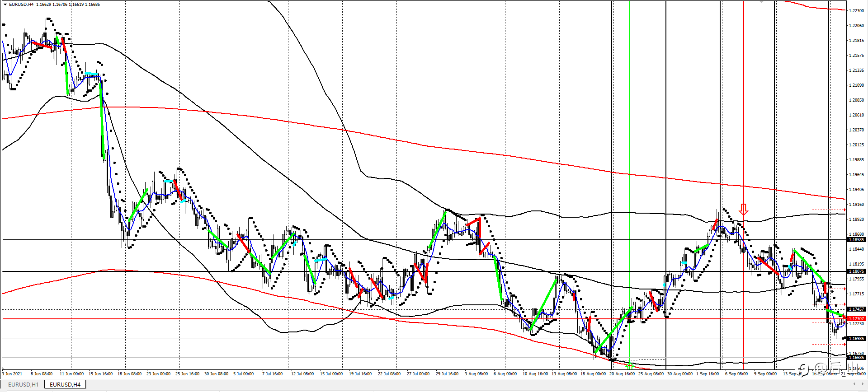Click the 1.16685 current price label
Screen dimensions: 868x392
pos(856,358)
